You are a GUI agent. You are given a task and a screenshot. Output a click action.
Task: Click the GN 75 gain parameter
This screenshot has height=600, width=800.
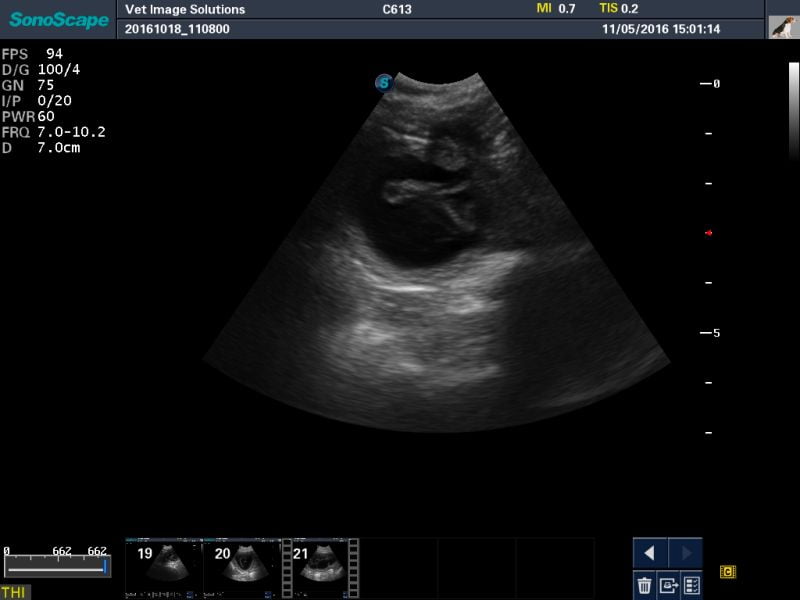29,85
